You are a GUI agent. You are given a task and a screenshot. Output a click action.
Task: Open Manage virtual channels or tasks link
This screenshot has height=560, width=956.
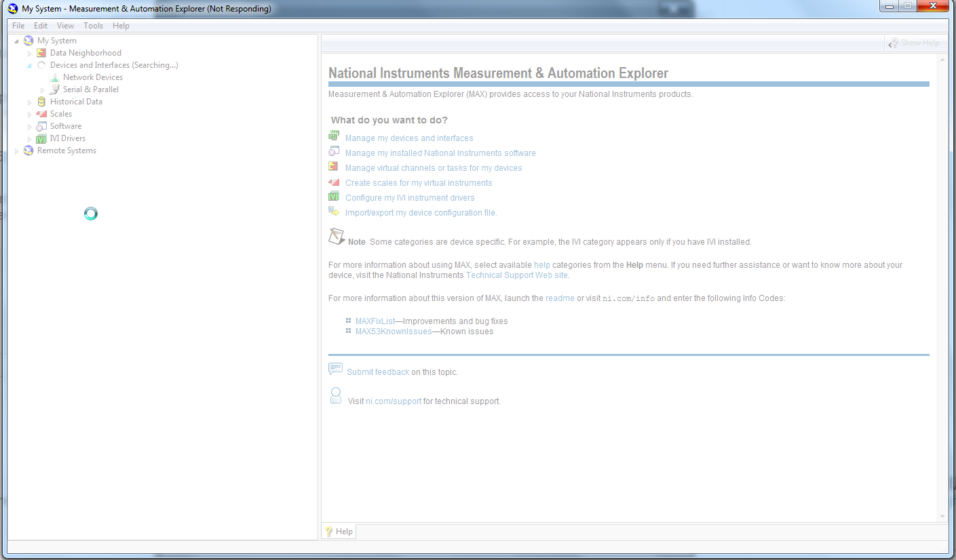tap(434, 168)
